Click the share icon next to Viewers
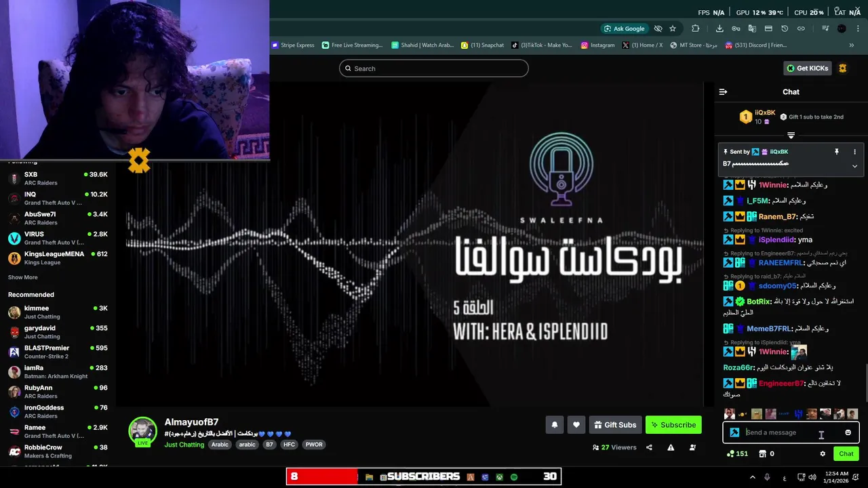Image resolution: width=868 pixels, height=488 pixels. [649, 447]
